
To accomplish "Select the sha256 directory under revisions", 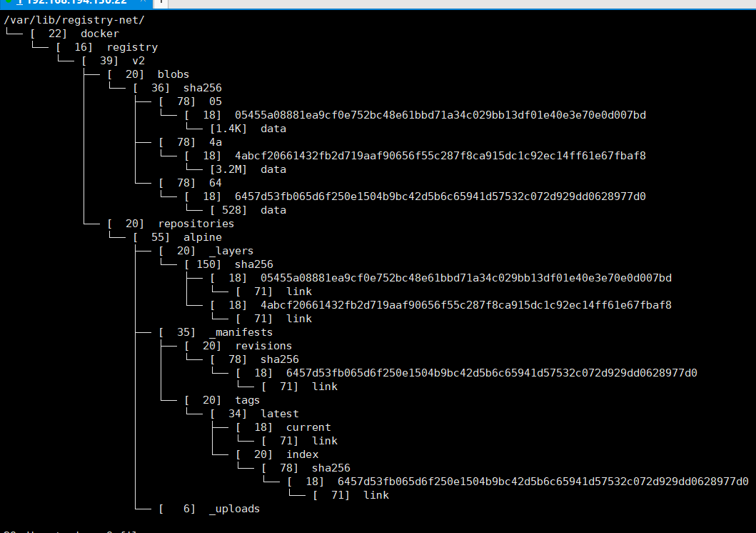I will pyautogui.click(x=280, y=359).
